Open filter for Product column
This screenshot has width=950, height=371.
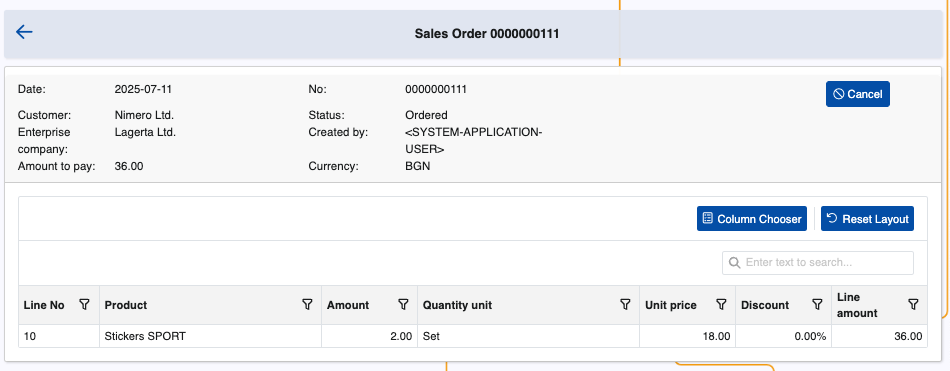point(307,304)
